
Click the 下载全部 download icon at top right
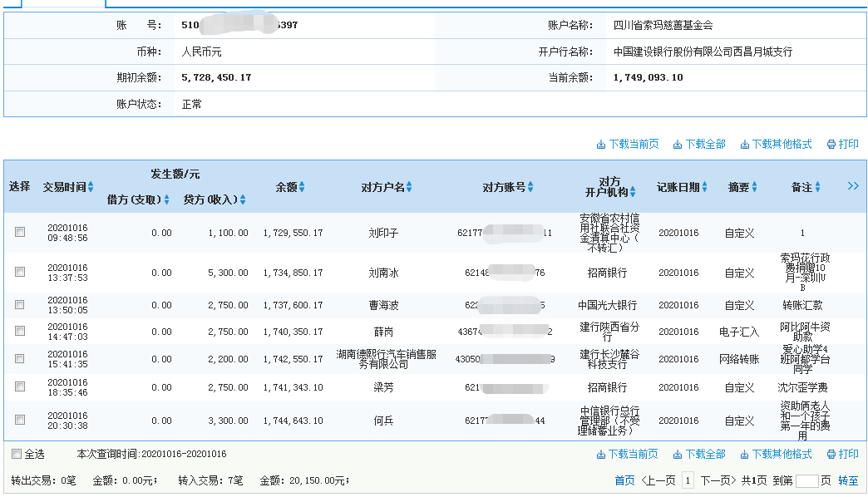point(676,144)
